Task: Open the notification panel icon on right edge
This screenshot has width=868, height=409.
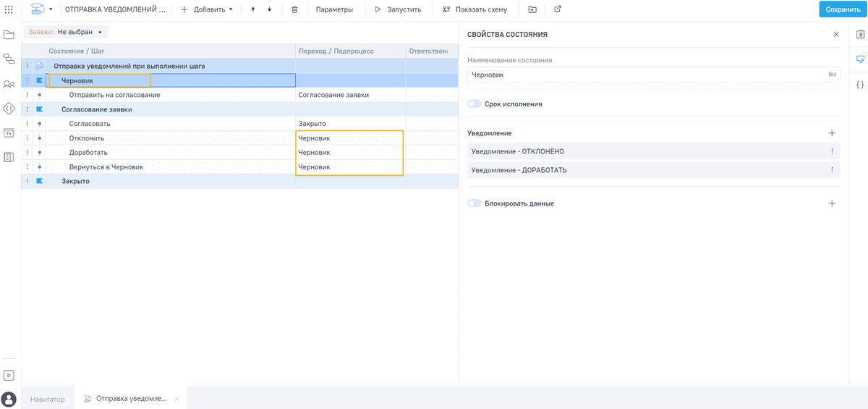Action: point(860,59)
